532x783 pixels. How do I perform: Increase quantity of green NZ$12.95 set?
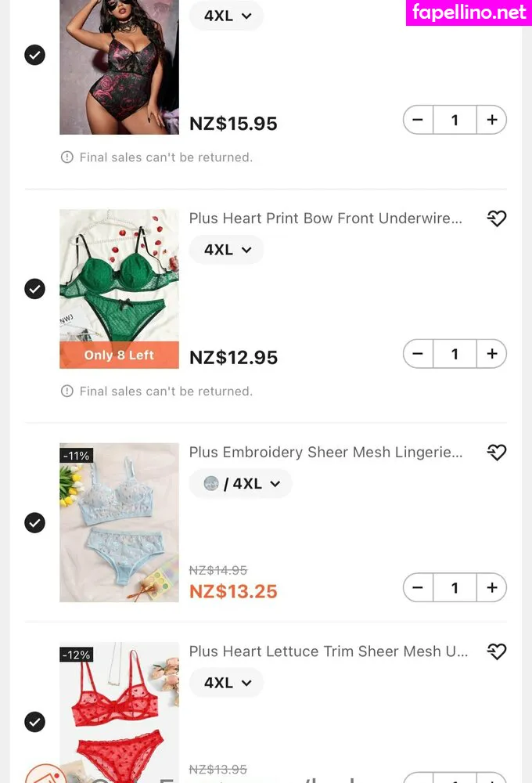click(x=492, y=354)
